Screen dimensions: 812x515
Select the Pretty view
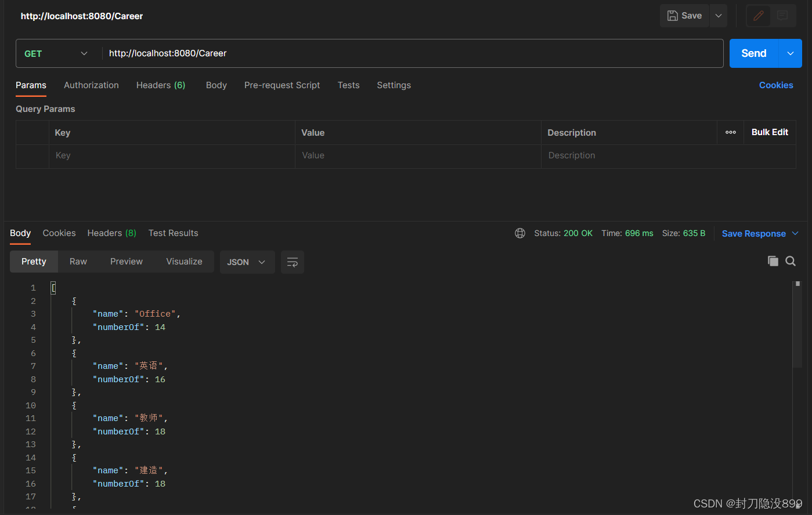coord(34,262)
